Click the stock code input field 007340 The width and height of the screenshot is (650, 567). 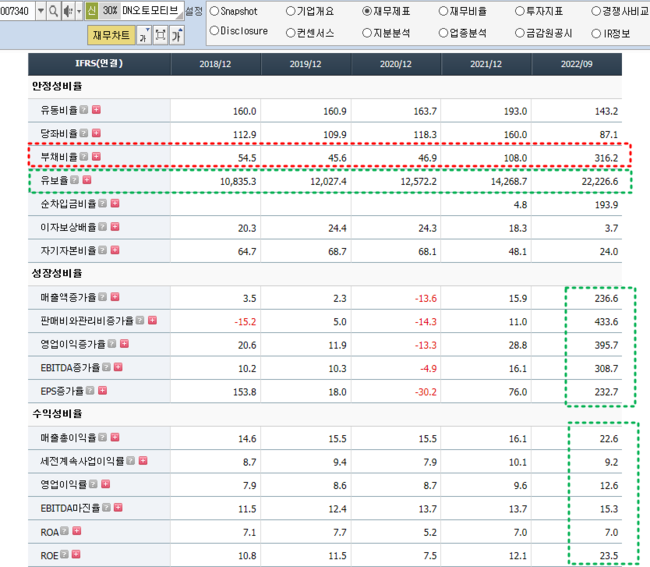pyautogui.click(x=17, y=11)
